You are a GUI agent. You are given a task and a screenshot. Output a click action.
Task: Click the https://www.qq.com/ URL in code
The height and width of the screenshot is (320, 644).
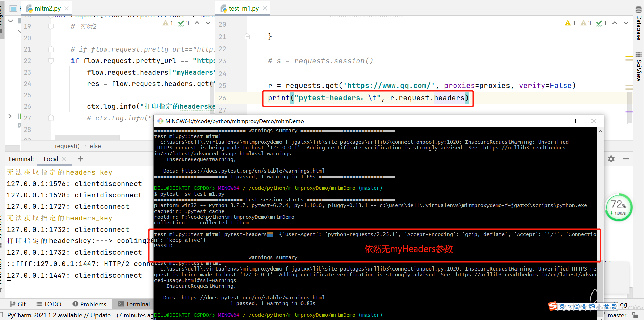click(x=389, y=86)
